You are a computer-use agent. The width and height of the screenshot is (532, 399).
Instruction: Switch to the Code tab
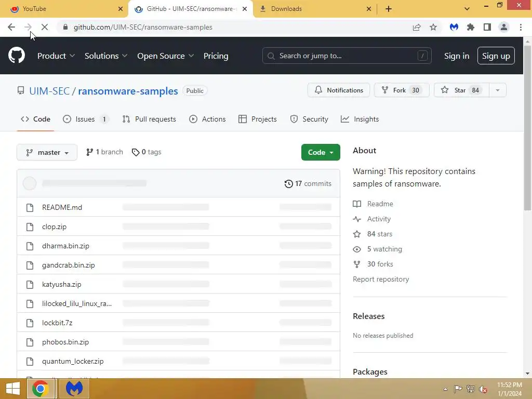point(35,119)
